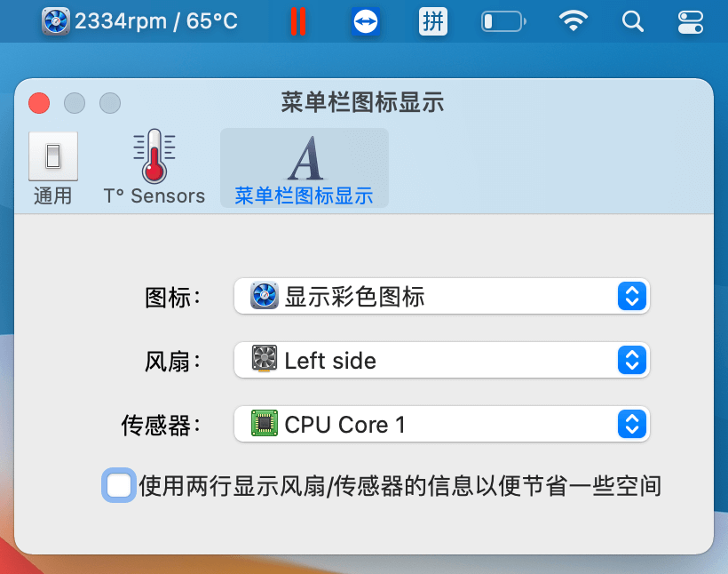Click the CPU chip icon in sensor dropdown
Viewport: 728px width, 574px height.
tap(265, 424)
